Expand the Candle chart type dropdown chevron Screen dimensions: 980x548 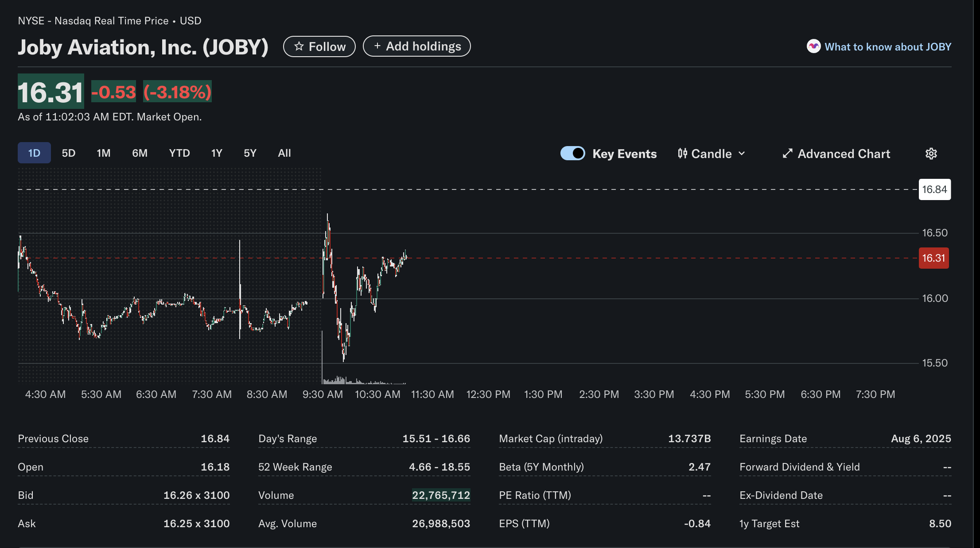(742, 154)
